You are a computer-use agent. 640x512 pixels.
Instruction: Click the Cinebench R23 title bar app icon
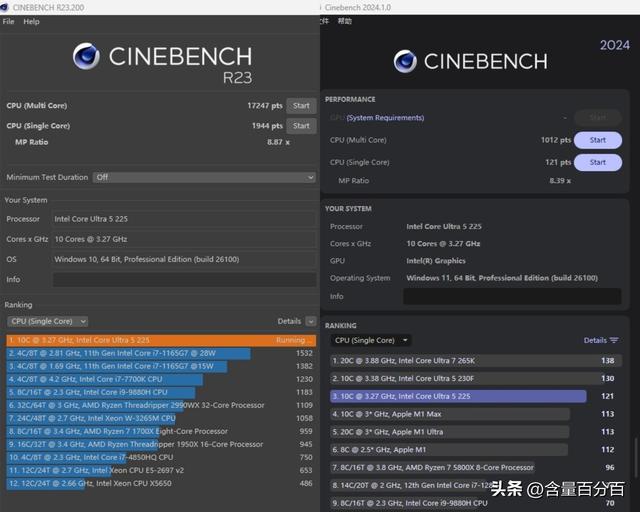[x=4, y=7]
